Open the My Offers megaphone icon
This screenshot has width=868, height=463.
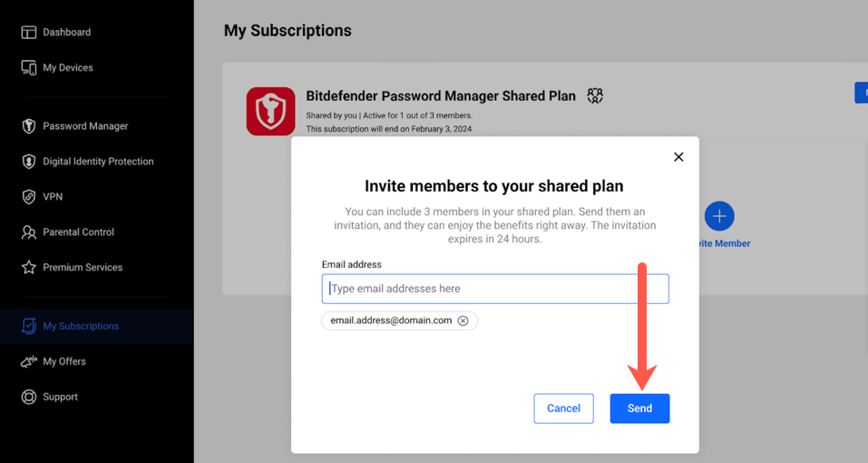pyautogui.click(x=29, y=361)
